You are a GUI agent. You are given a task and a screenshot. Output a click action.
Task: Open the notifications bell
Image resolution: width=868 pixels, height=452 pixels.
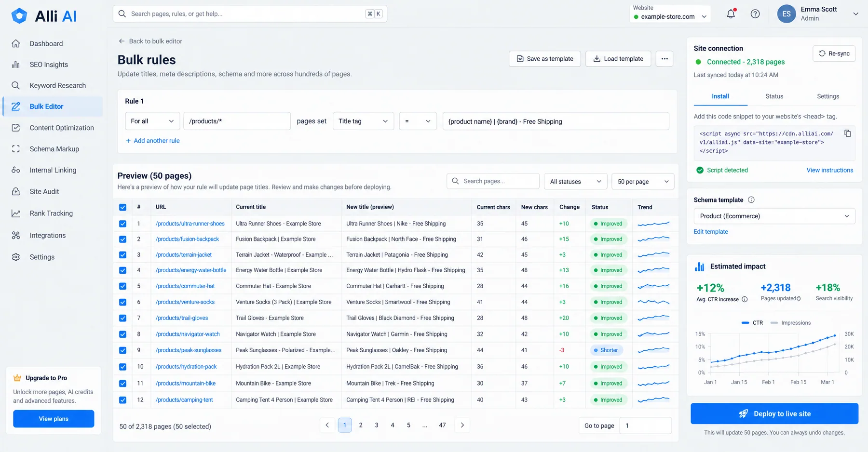coord(731,14)
